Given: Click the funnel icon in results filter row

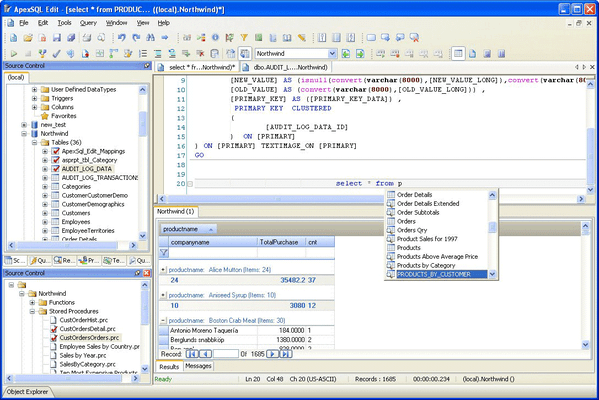Looking at the screenshot, I should [x=164, y=253].
